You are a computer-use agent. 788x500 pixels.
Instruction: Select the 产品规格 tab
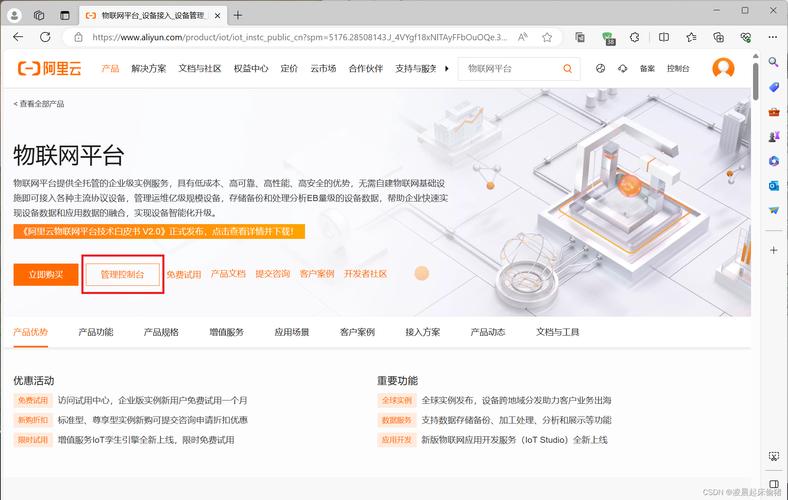[x=161, y=332]
